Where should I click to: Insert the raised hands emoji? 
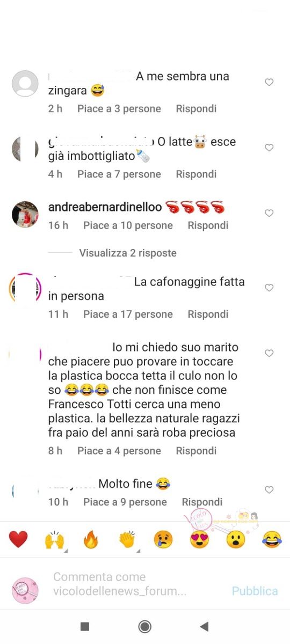pyautogui.click(x=54, y=539)
